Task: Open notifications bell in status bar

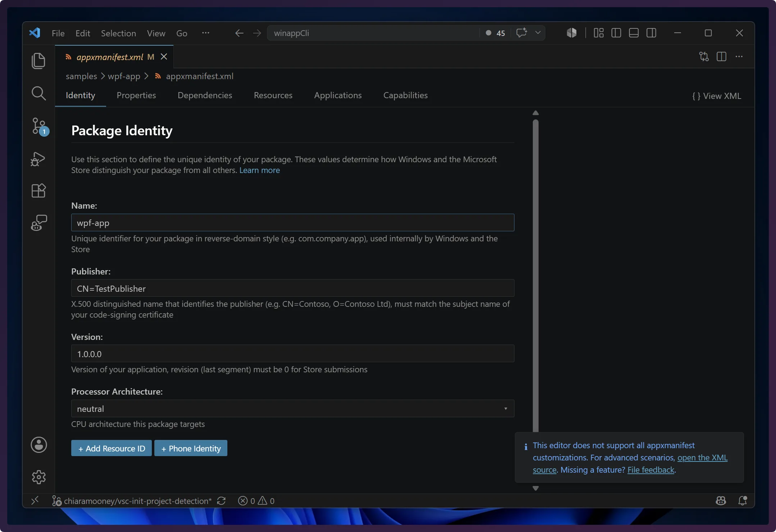Action: pos(743,501)
